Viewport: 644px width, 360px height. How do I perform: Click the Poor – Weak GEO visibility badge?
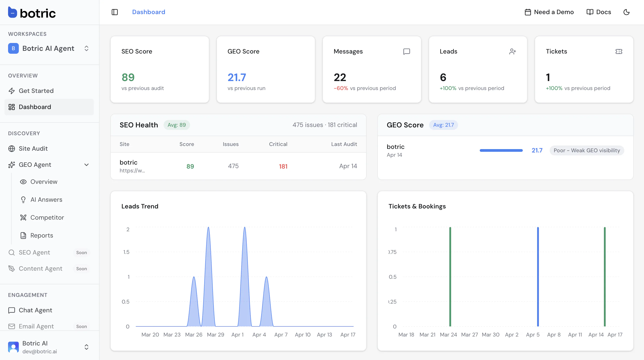tap(587, 150)
